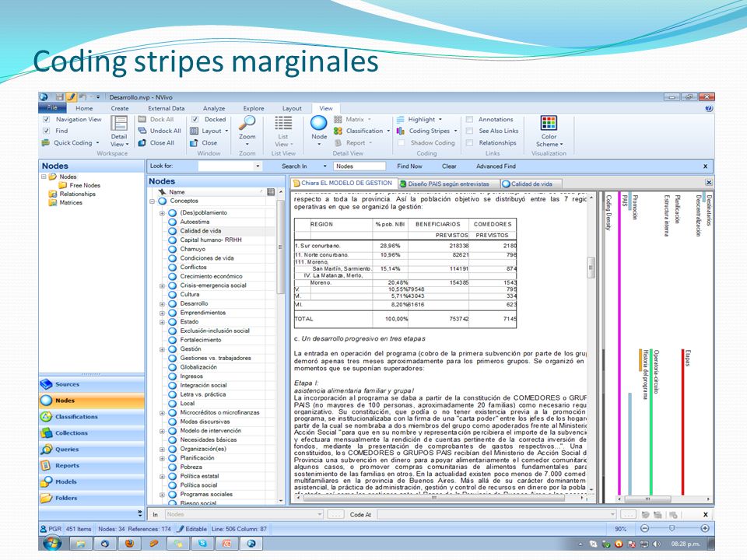Toggle the Docked checkbox
This screenshot has height=560, width=747.
[195, 119]
